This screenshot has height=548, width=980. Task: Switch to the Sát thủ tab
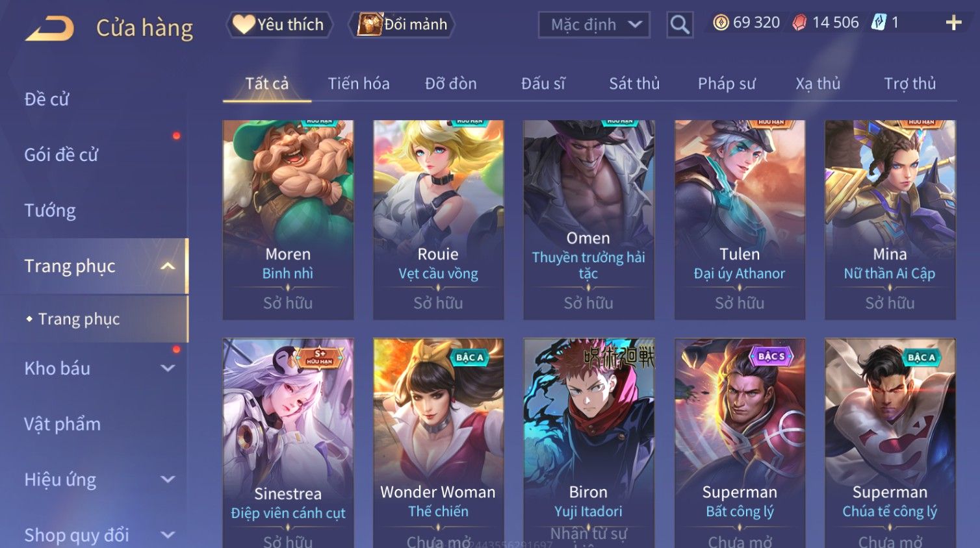coord(634,84)
